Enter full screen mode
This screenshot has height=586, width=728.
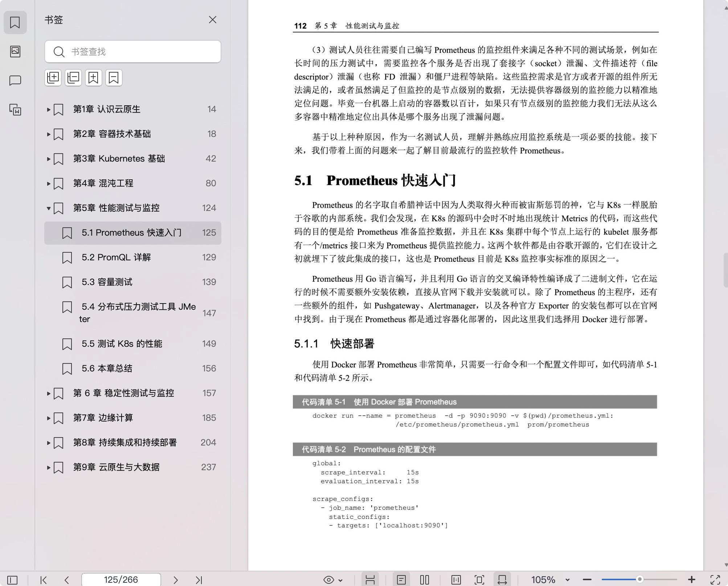[x=715, y=580]
